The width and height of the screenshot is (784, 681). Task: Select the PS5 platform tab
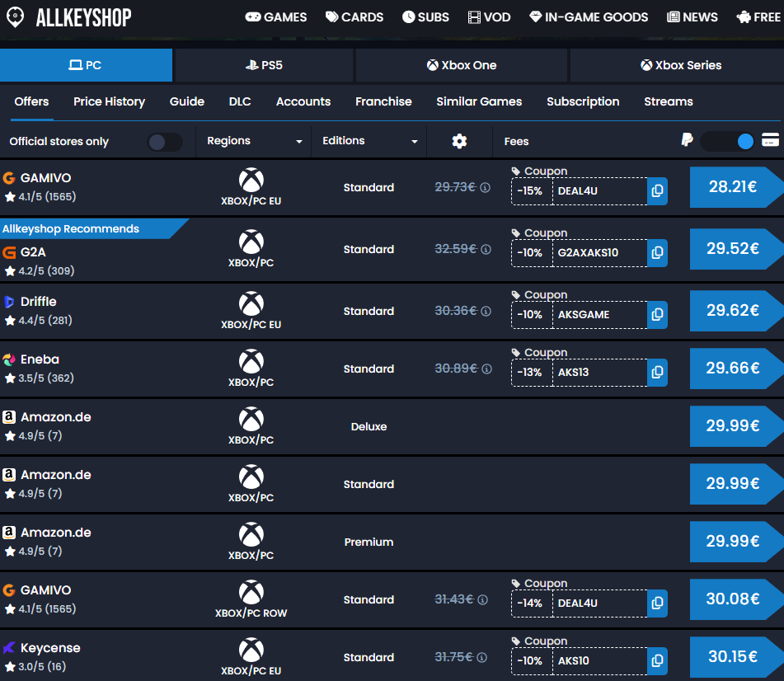tap(264, 65)
